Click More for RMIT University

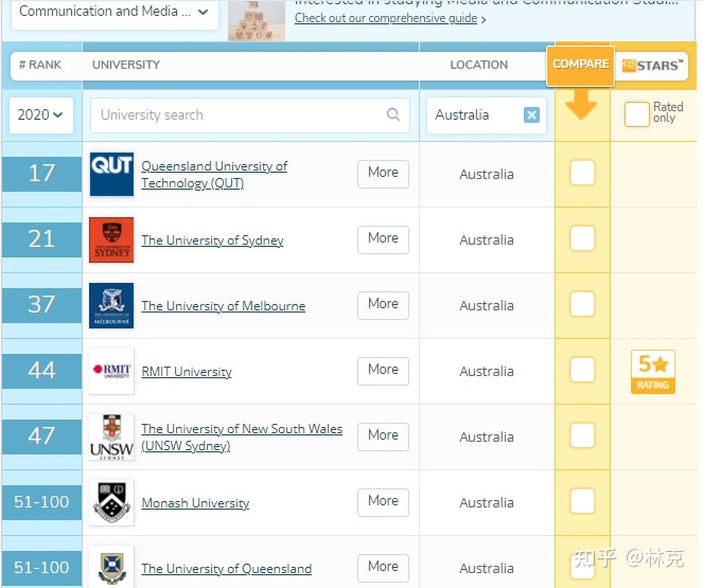point(383,371)
